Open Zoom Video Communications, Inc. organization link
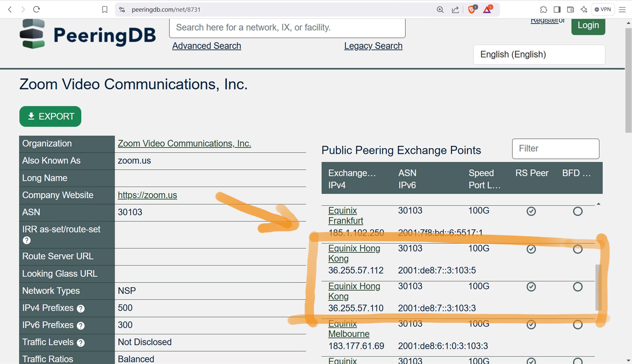 click(x=184, y=144)
